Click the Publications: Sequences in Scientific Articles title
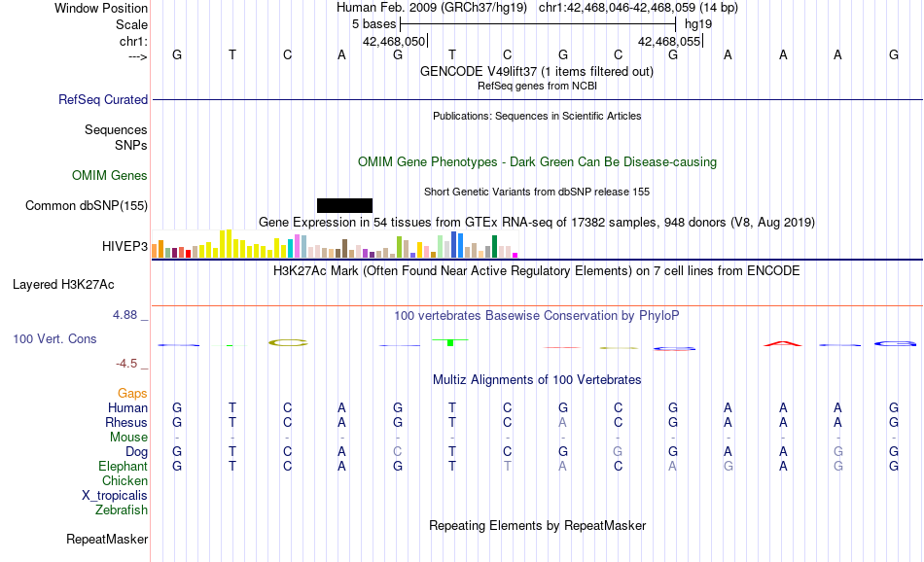Viewport: 924px width, 562px height. point(537,116)
